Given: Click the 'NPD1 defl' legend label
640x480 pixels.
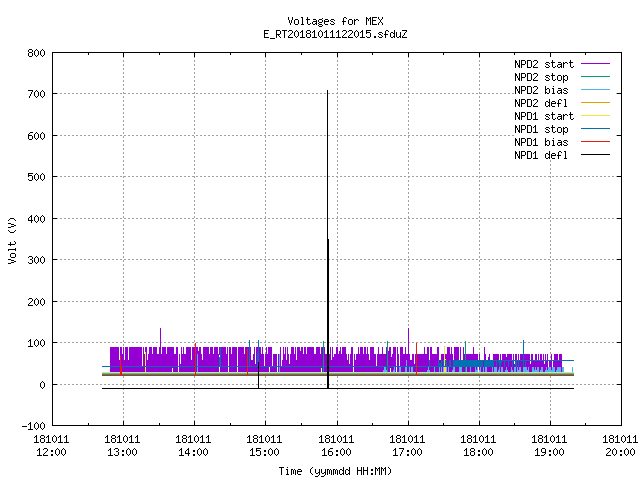Looking at the screenshot, I should coord(541,156).
